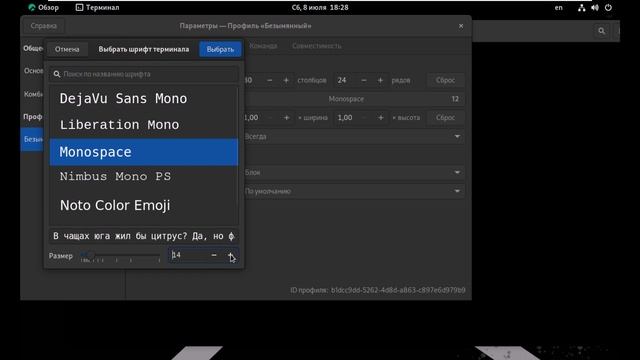Screen dimensions: 640x360
Task: Adjust the Размер font size slider
Action: click(x=121, y=256)
